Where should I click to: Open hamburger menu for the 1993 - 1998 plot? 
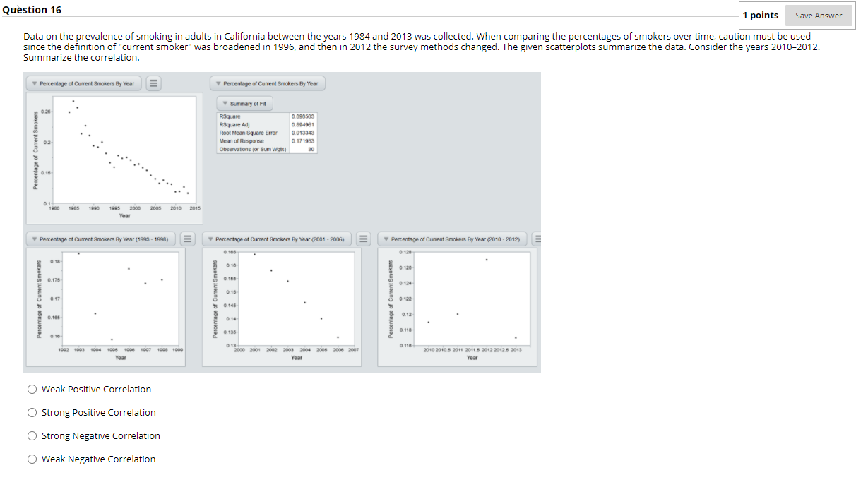[x=188, y=239]
